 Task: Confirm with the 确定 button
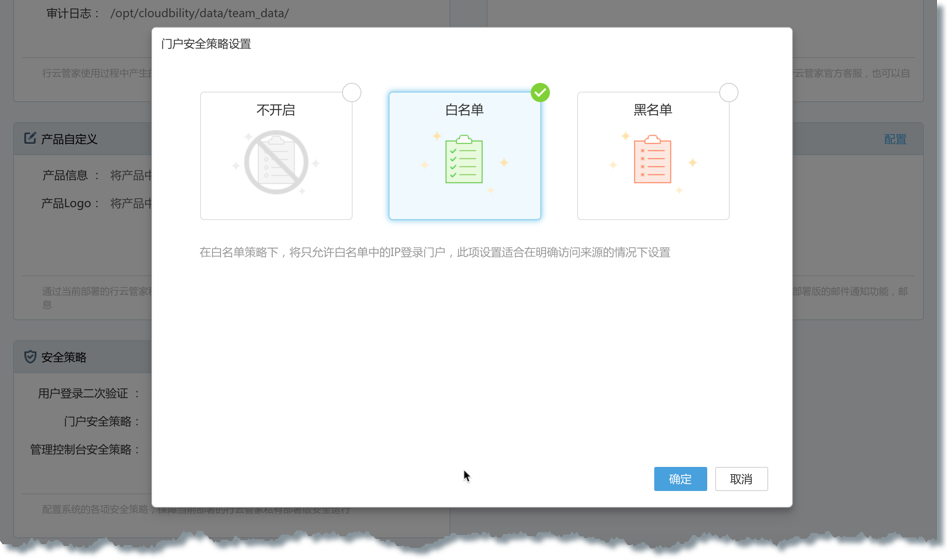click(x=680, y=479)
